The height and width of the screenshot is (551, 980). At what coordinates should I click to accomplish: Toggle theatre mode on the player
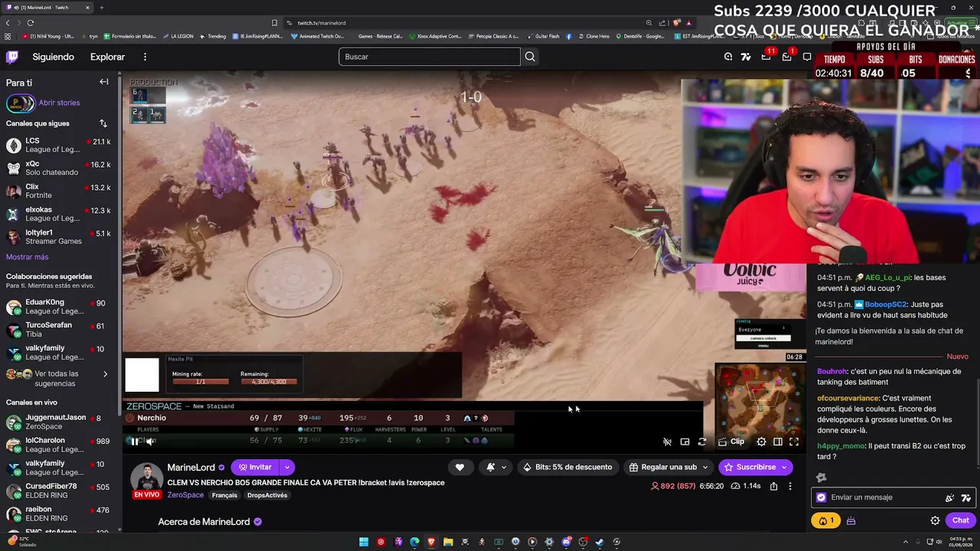point(778,442)
